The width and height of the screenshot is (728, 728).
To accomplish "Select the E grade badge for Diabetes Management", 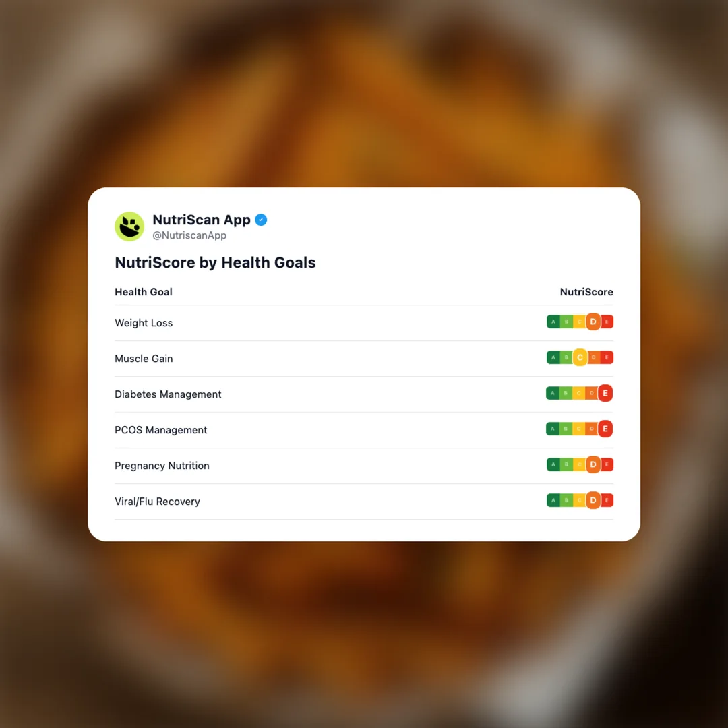I will point(605,393).
